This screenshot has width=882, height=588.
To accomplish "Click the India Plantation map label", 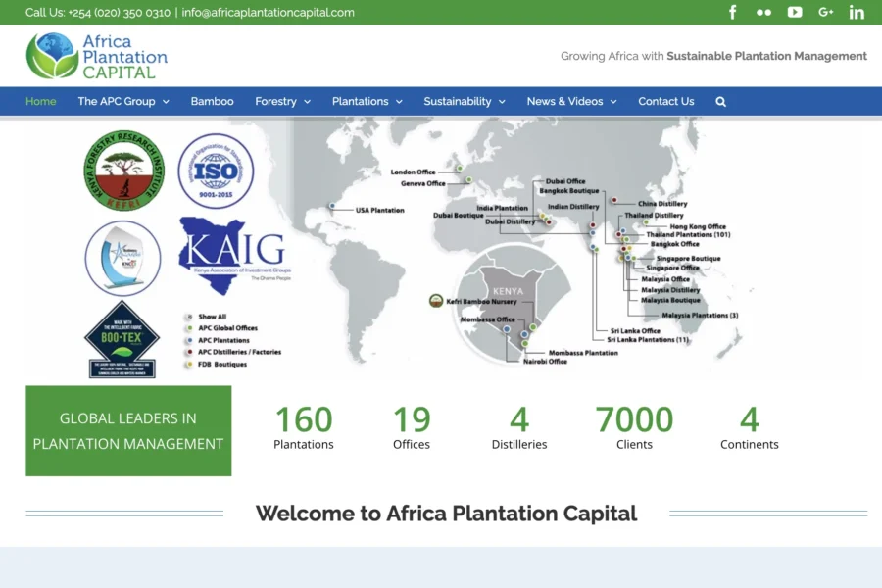I will tap(503, 208).
